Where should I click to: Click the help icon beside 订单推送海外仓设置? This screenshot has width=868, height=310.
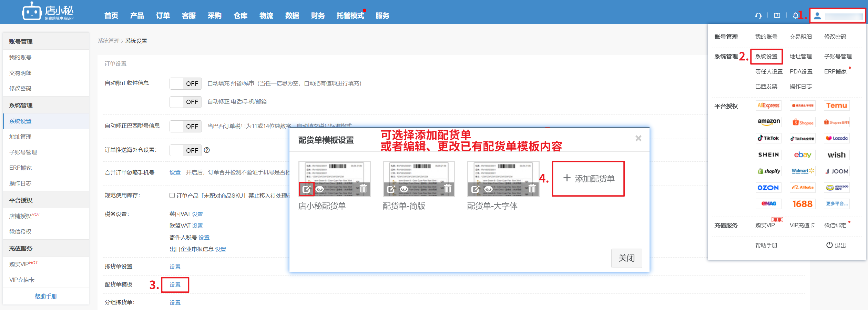tap(207, 150)
